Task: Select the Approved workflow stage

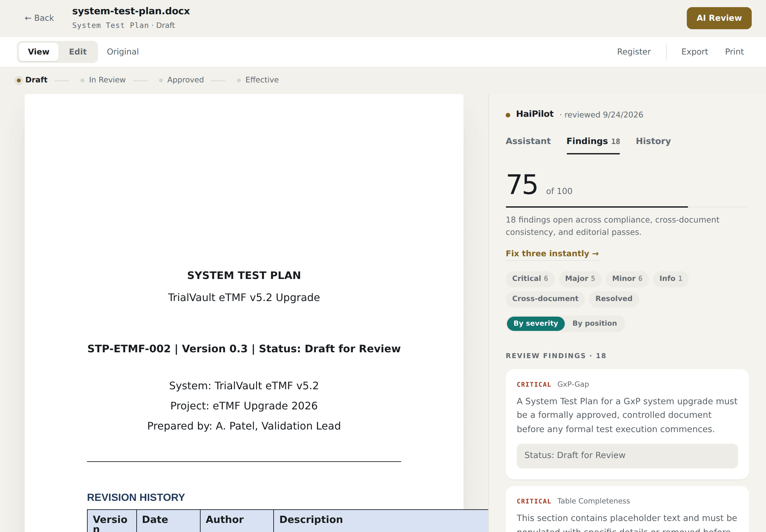Action: (182, 80)
